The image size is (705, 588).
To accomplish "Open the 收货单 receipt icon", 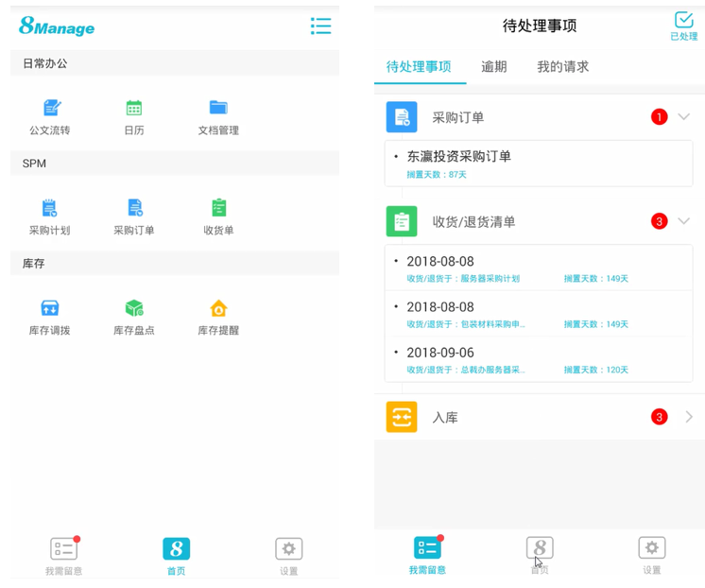I will [x=218, y=209].
